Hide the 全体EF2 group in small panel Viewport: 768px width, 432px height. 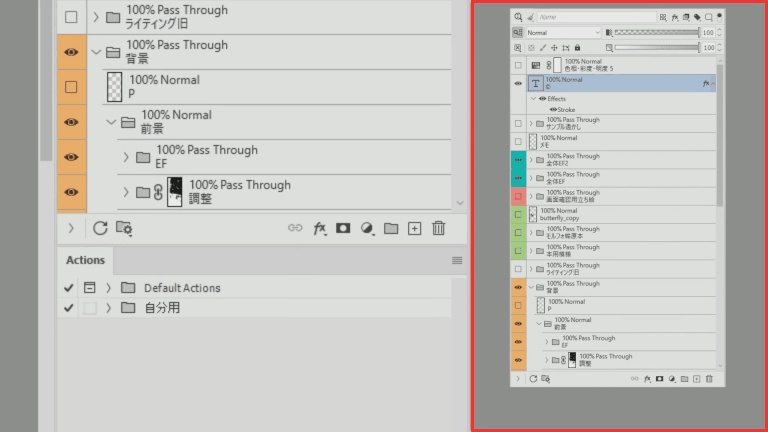(518, 160)
